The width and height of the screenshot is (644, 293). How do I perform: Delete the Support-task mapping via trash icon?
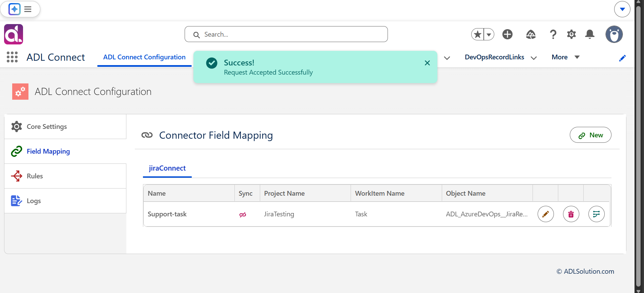coord(571,214)
